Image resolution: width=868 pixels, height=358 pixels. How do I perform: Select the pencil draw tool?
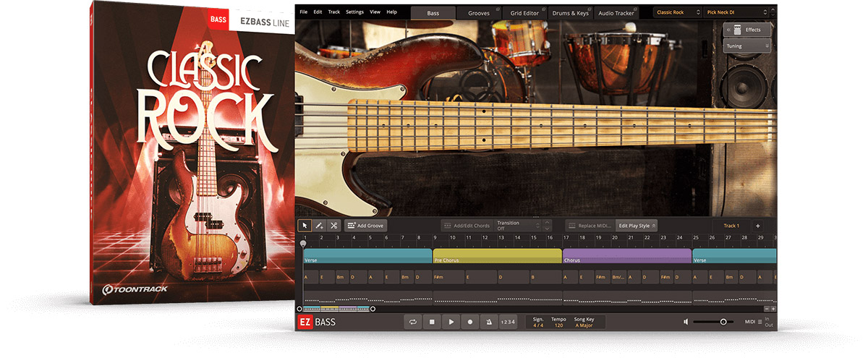[x=320, y=226]
